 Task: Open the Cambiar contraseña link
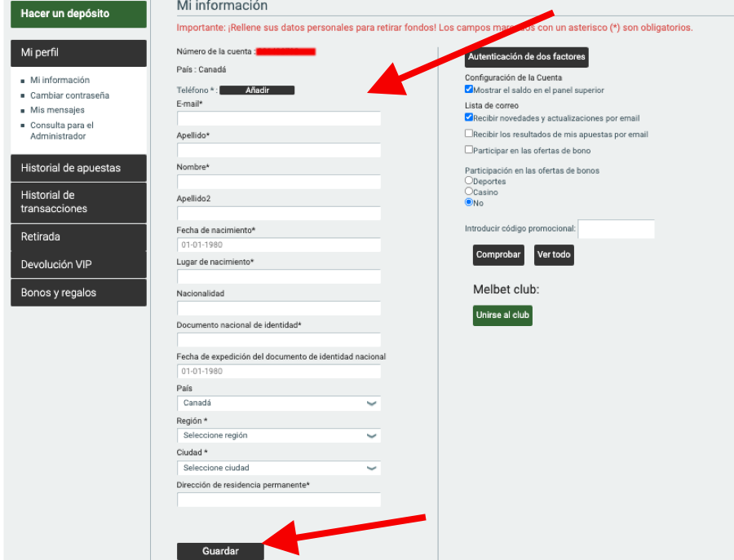tap(69, 95)
